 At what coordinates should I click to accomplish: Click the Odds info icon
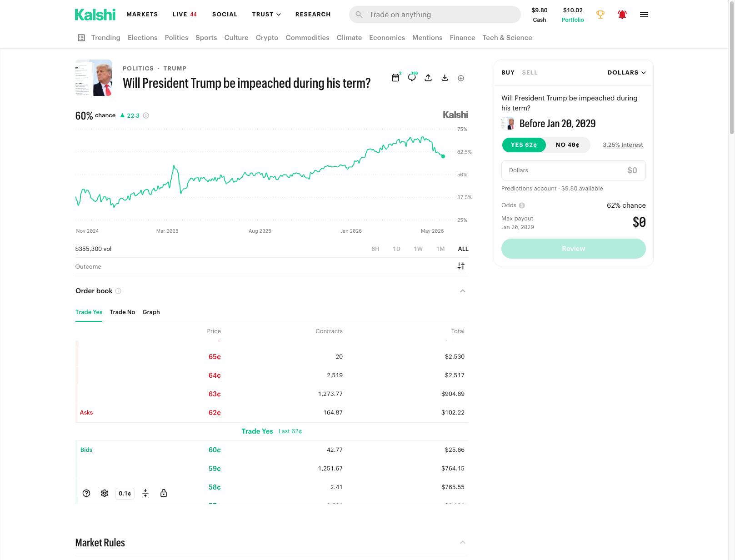tap(522, 205)
